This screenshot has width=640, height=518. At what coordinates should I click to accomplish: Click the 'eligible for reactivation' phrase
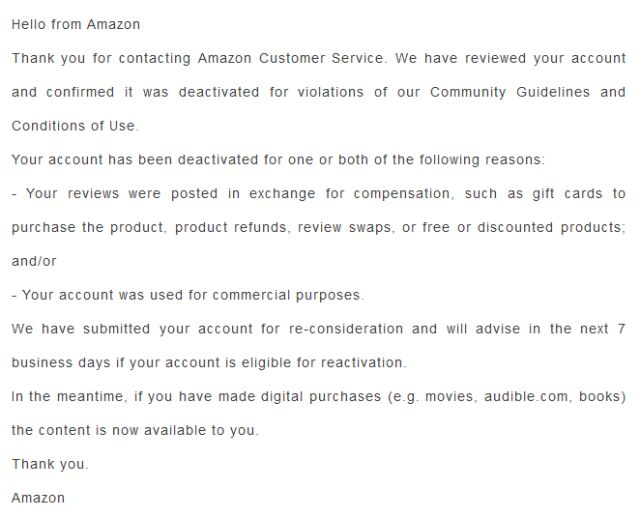(322, 363)
